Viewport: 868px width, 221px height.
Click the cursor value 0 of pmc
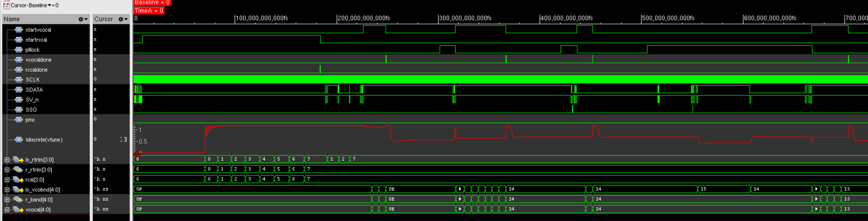[95, 119]
